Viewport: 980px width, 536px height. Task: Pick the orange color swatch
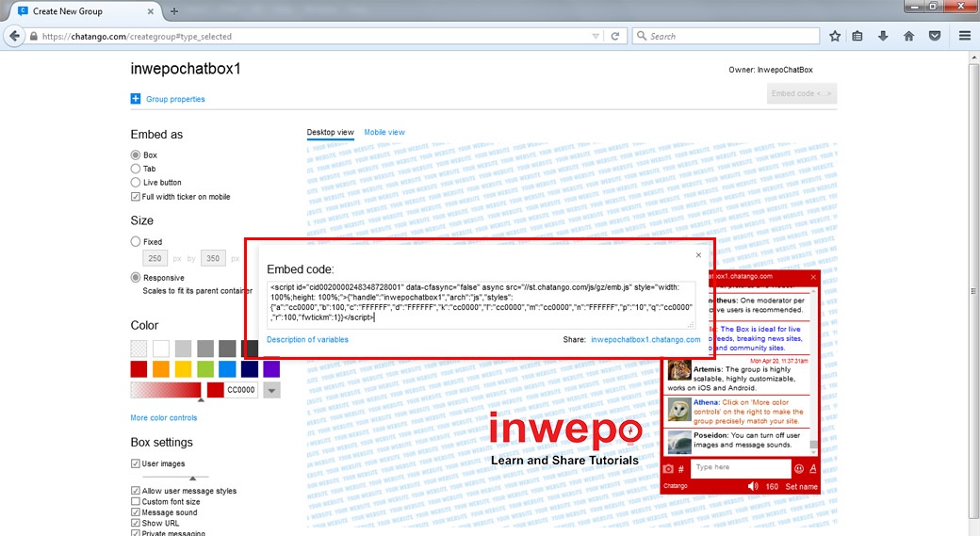click(x=160, y=369)
